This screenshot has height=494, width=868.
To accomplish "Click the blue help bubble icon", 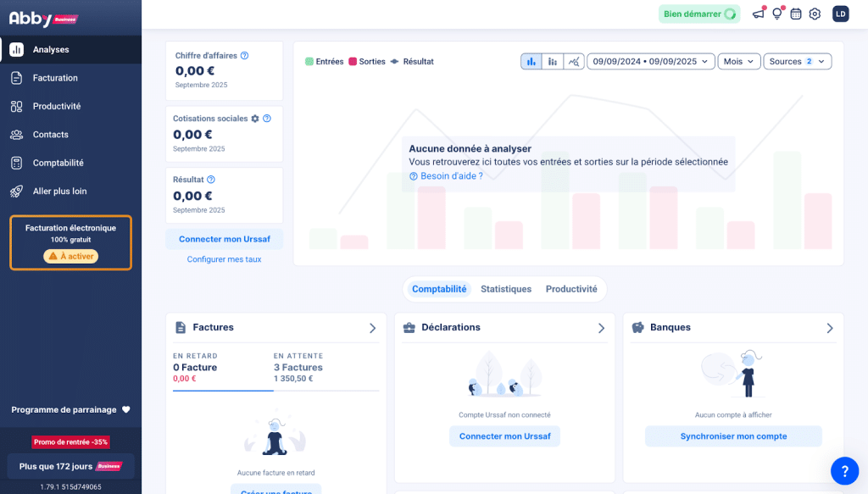I will [844, 470].
